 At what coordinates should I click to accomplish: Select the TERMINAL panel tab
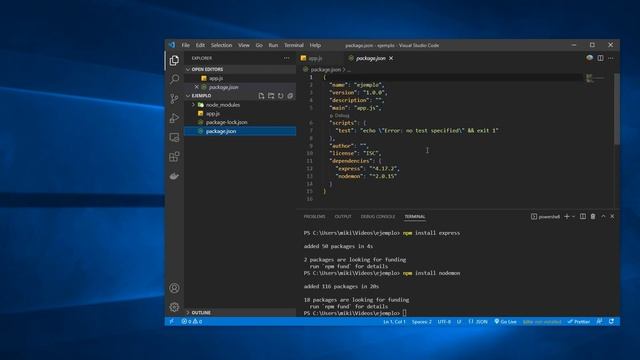[415, 217]
